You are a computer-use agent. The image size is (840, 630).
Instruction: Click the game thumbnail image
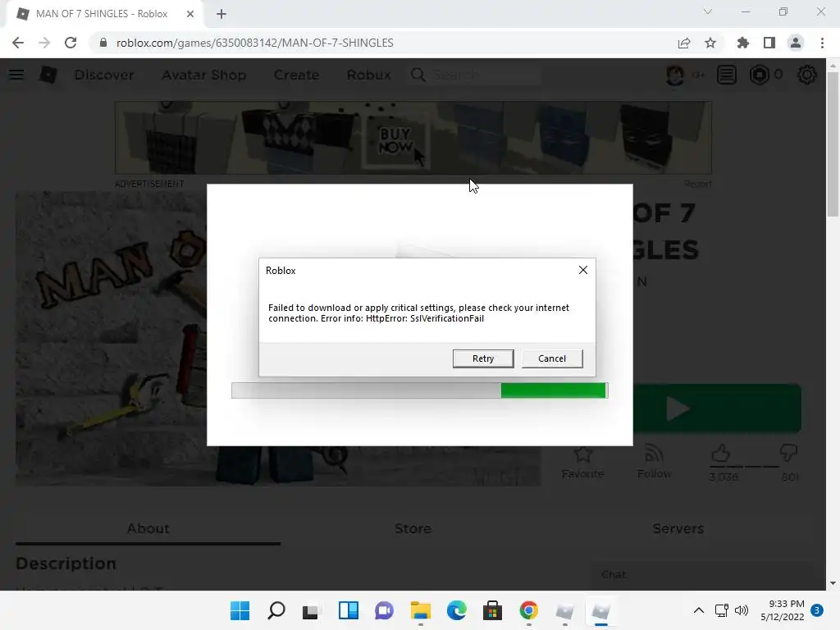point(111,339)
